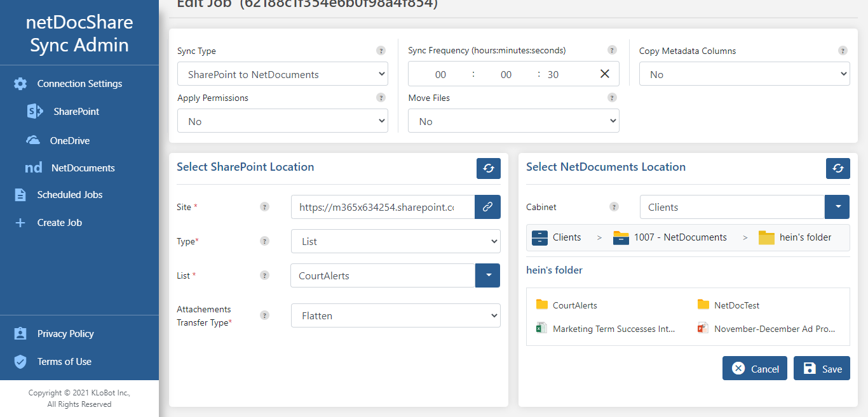Screen dimensions: 868x417
Task: Click help icon beside Cabinet field
Action: pos(614,206)
